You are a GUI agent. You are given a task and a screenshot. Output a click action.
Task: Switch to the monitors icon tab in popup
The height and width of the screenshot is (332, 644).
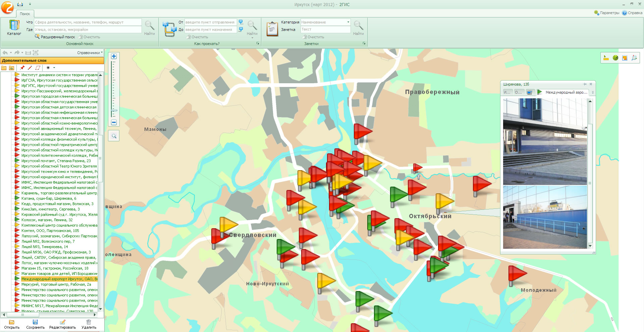(529, 92)
